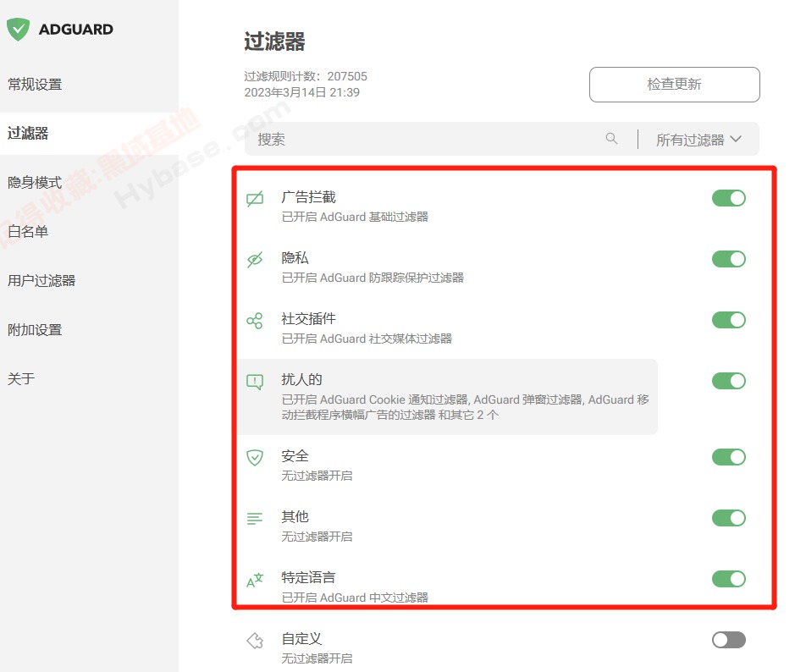
Task: Click the 检查更新 button
Action: coord(675,85)
